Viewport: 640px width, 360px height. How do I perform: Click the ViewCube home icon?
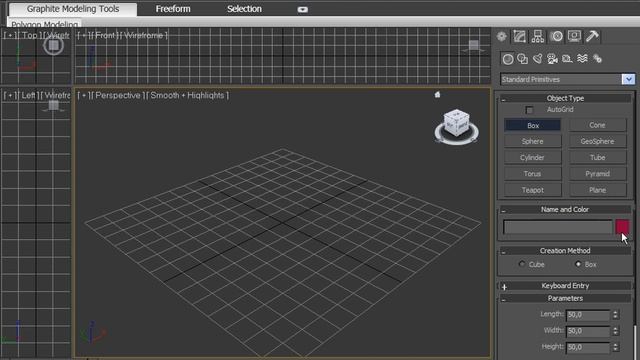click(438, 95)
